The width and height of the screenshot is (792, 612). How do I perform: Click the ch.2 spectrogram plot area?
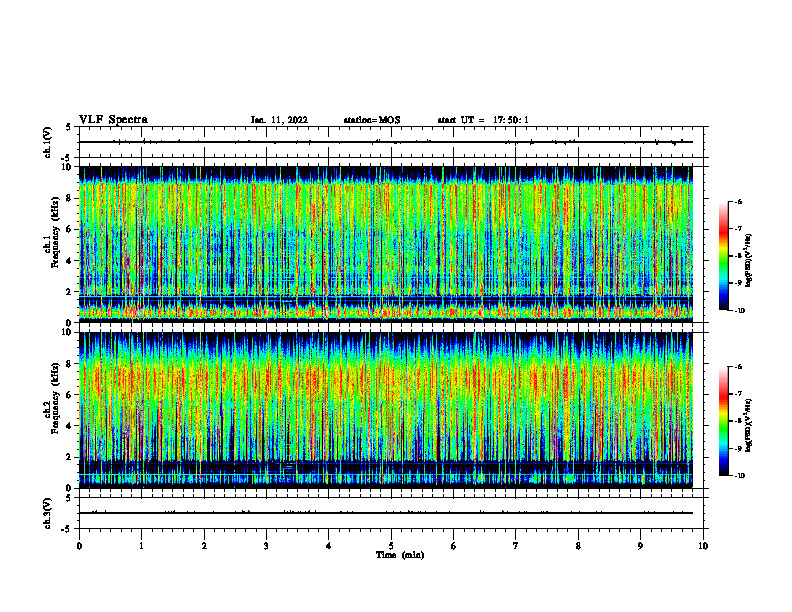click(x=386, y=410)
